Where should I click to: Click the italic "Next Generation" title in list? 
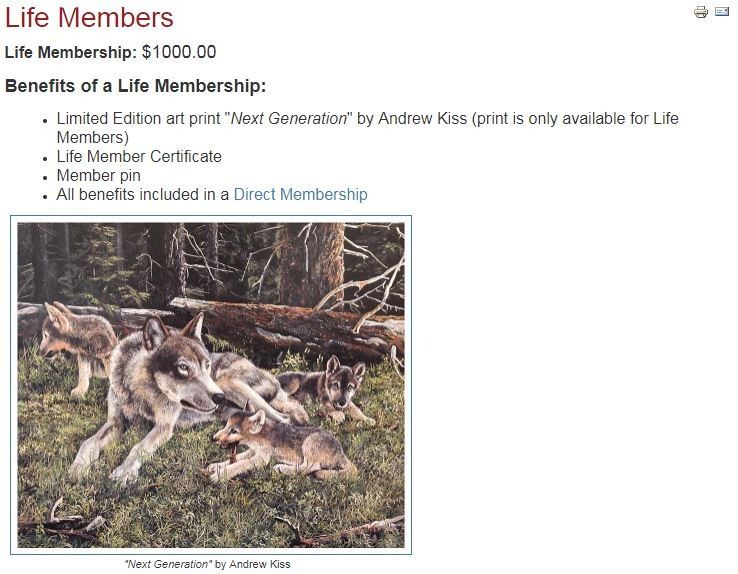click(289, 119)
